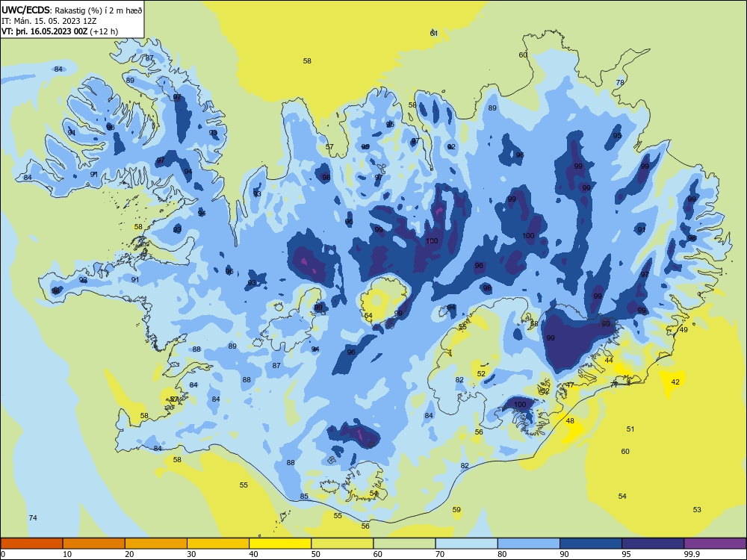Click the value 85 near the south coast
The image size is (747, 560).
tap(304, 497)
